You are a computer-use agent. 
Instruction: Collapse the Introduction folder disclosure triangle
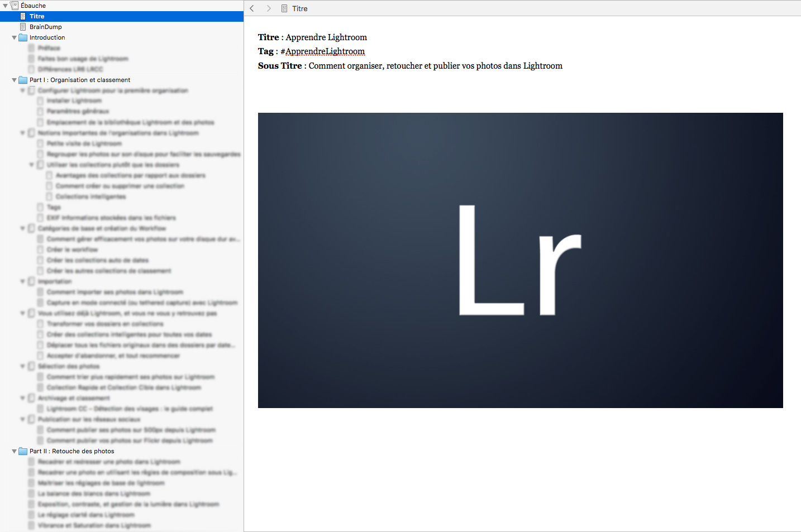coord(13,37)
